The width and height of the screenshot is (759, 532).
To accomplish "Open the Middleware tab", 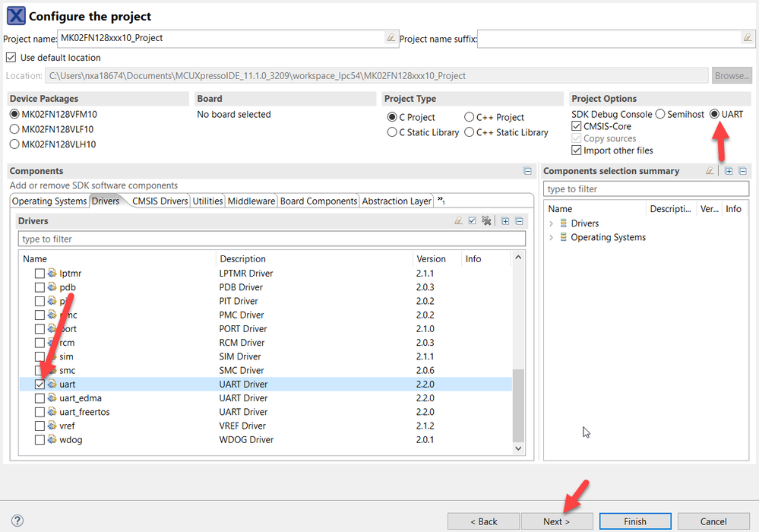I will (251, 201).
